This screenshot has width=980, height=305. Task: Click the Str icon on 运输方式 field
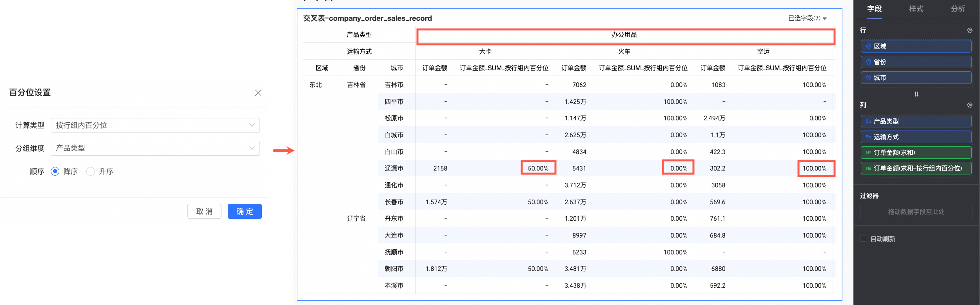(x=868, y=137)
